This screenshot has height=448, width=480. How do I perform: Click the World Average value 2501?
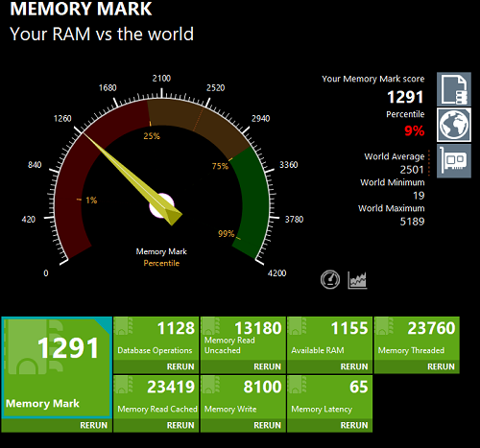pyautogui.click(x=412, y=170)
